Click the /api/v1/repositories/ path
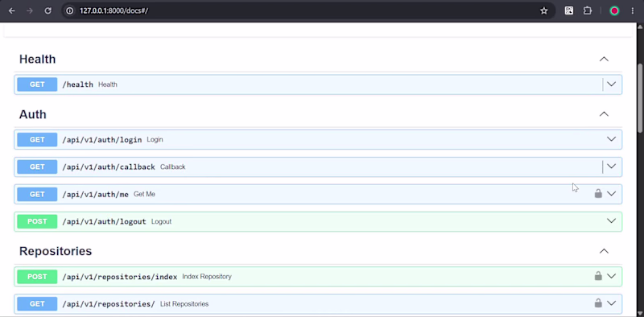The width and height of the screenshot is (644, 317). tap(109, 304)
